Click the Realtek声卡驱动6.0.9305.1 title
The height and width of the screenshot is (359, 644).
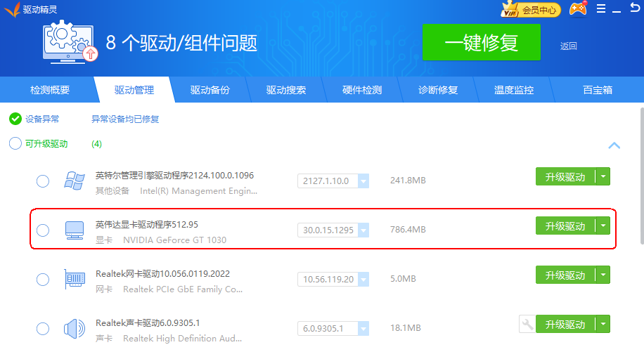(148, 323)
